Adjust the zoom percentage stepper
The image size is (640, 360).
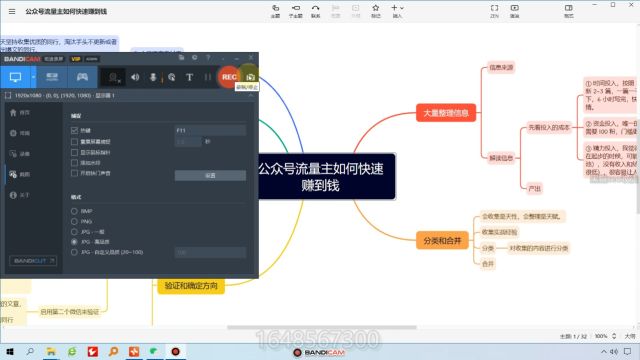coord(614,336)
